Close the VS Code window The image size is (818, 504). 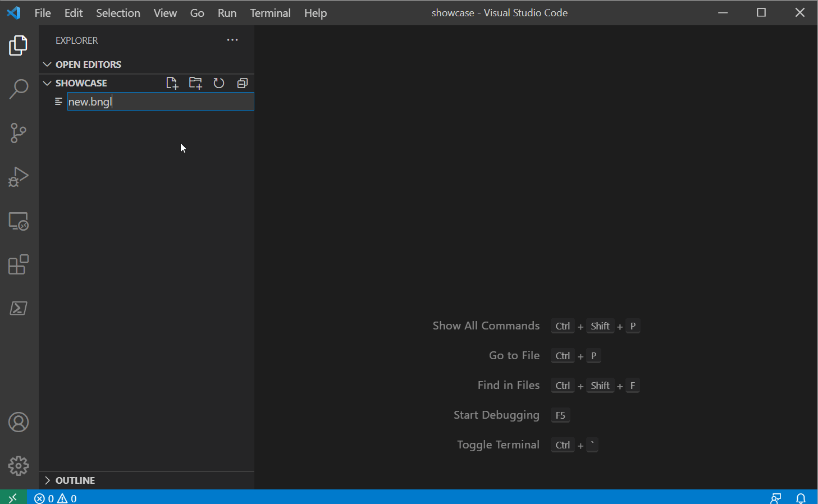(800, 12)
